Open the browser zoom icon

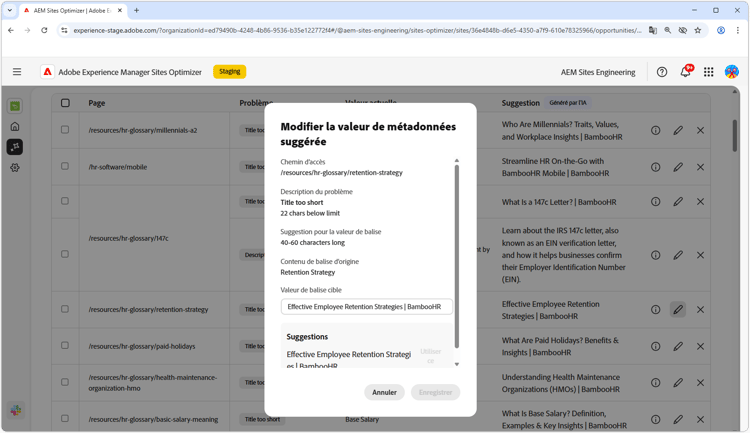pos(668,30)
